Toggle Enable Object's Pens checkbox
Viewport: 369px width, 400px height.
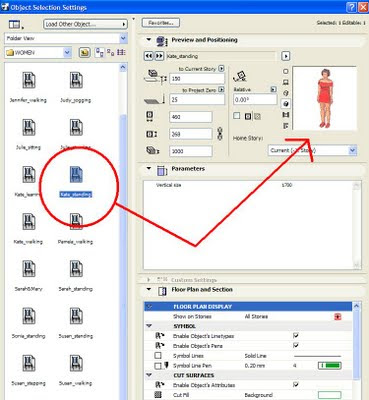point(295,346)
